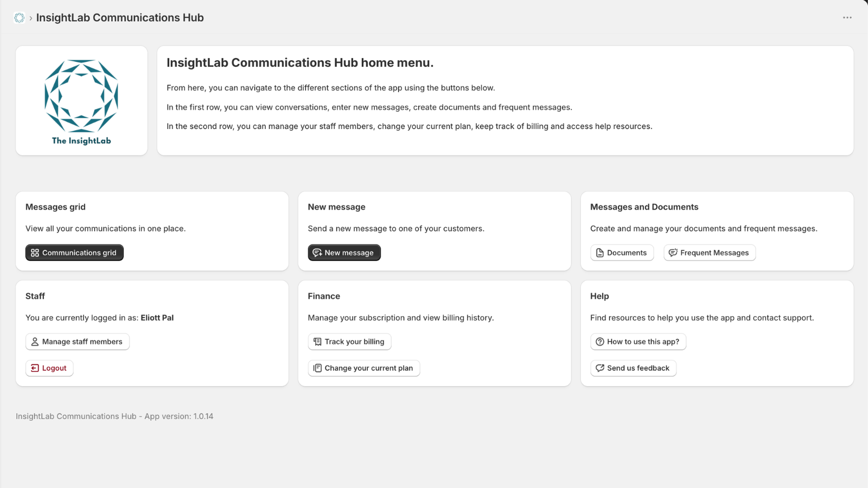Click the 'Messages and Documents' card heading
This screenshot has height=488, width=868.
644,207
